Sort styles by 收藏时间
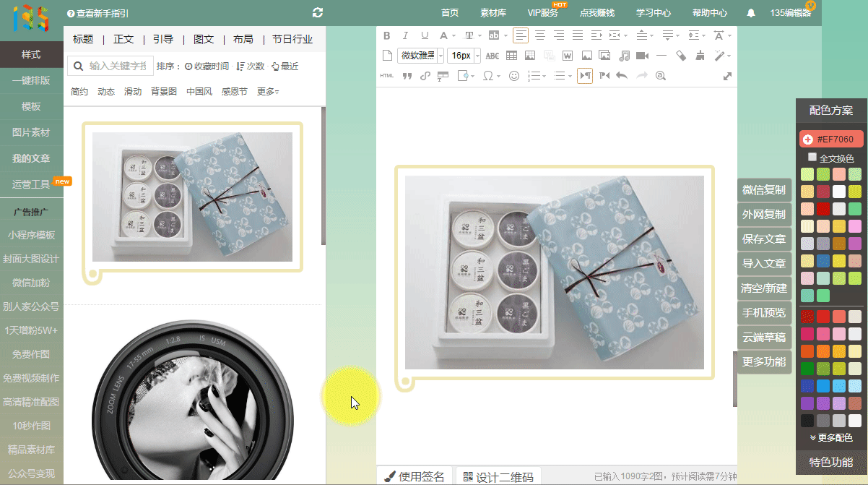Screen dimensions: 868x485 (207, 66)
